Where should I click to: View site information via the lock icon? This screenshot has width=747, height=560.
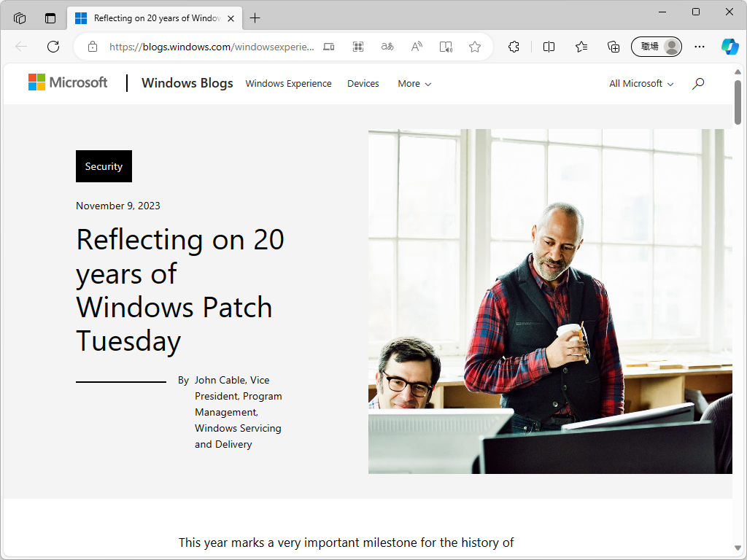tap(92, 46)
